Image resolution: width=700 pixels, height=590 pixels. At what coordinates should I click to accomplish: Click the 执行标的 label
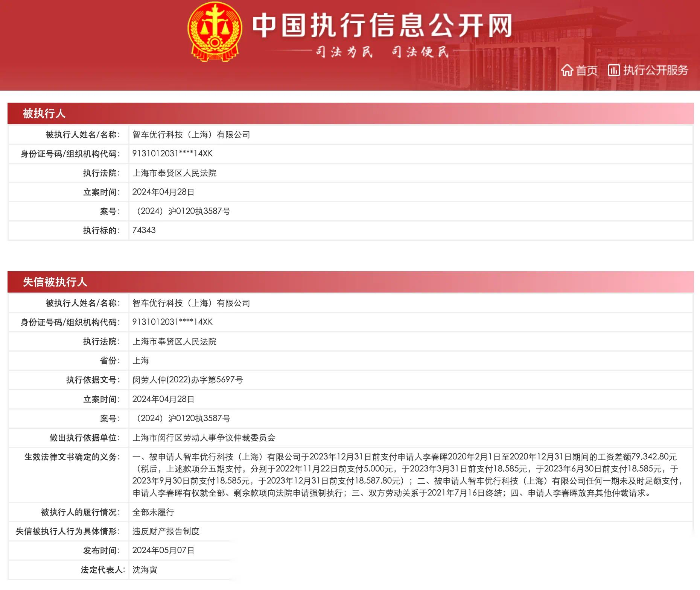point(101,231)
